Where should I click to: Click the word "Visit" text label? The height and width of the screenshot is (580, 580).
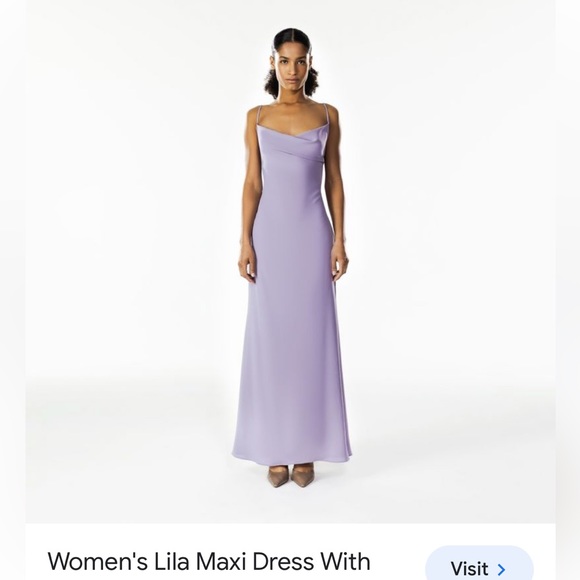click(469, 569)
